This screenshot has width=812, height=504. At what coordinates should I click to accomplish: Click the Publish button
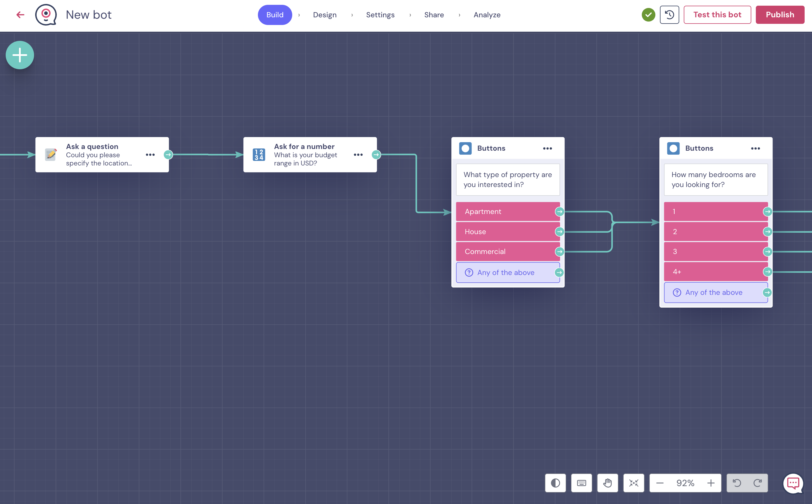pos(780,15)
